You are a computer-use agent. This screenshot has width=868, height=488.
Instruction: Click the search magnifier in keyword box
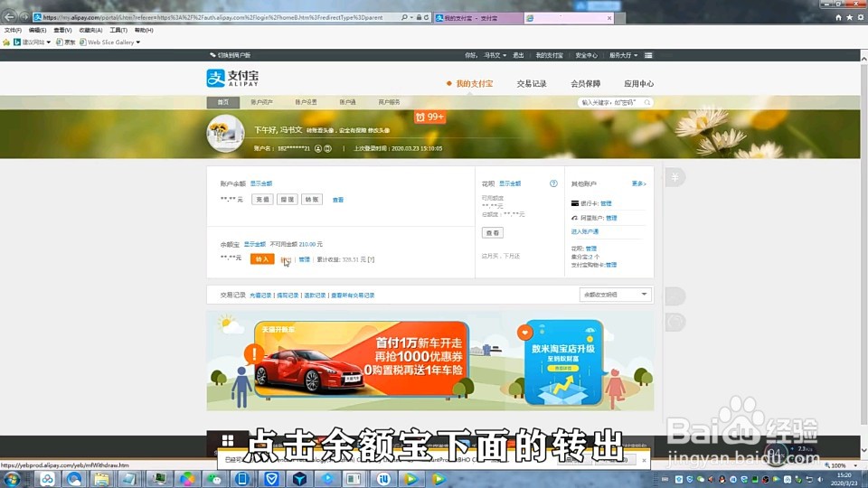click(646, 102)
